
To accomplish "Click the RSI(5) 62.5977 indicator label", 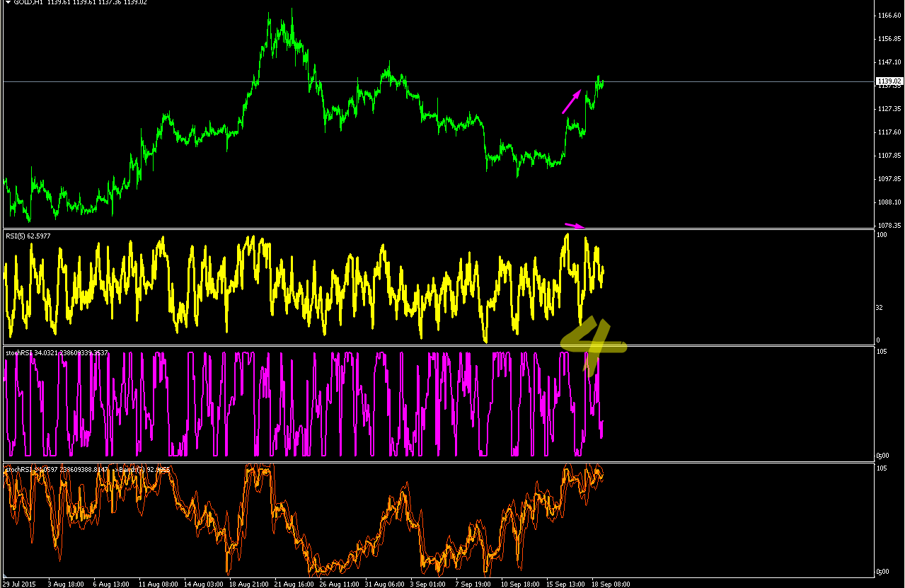I will (28, 236).
